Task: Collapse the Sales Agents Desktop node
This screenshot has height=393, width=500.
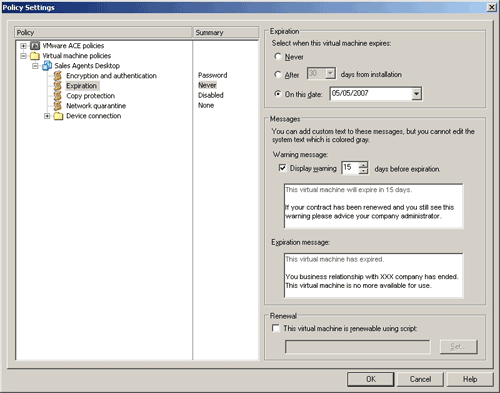Action: tap(35, 66)
